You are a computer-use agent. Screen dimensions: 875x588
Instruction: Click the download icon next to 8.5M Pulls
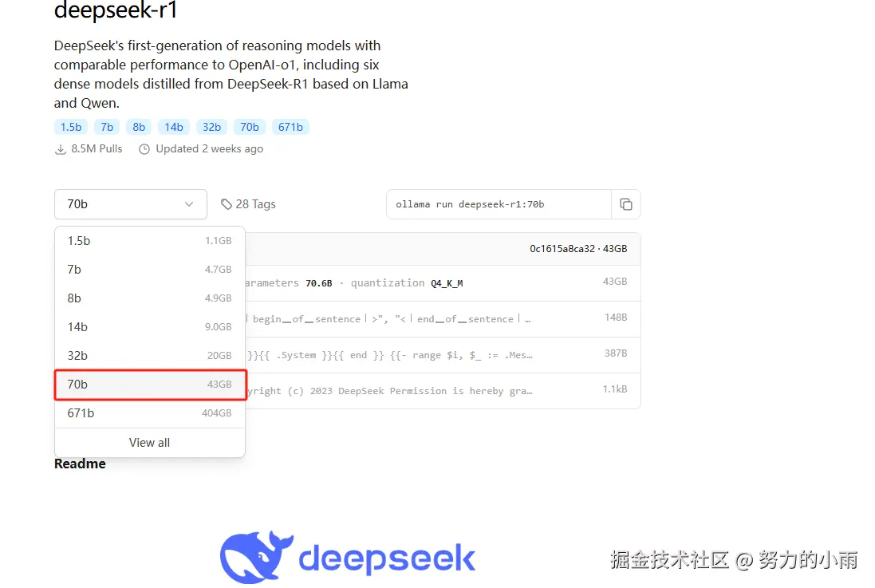pyautogui.click(x=61, y=149)
